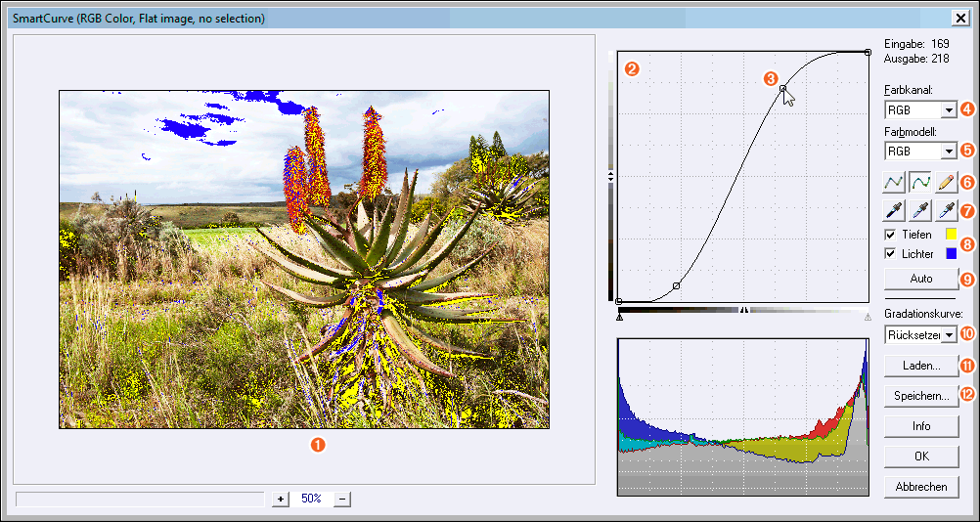Select the smooth spline curve mode icon
This screenshot has height=522, width=980.
tap(920, 181)
